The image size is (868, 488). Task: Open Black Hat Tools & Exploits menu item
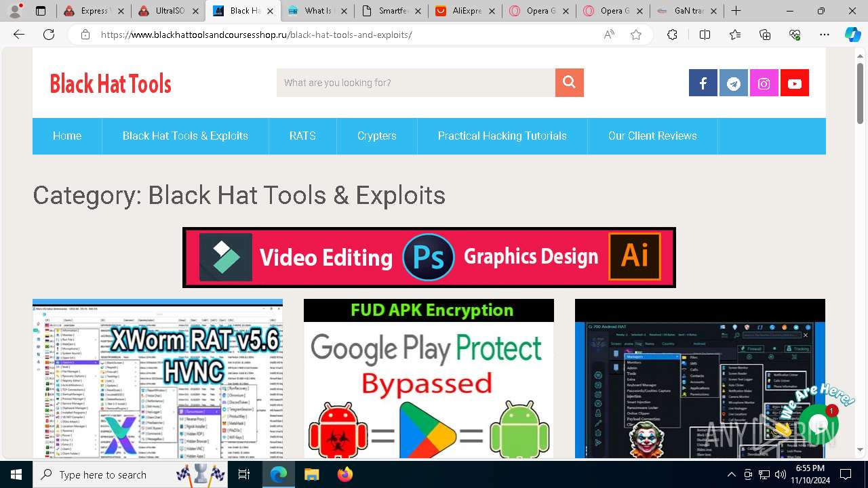coord(185,136)
